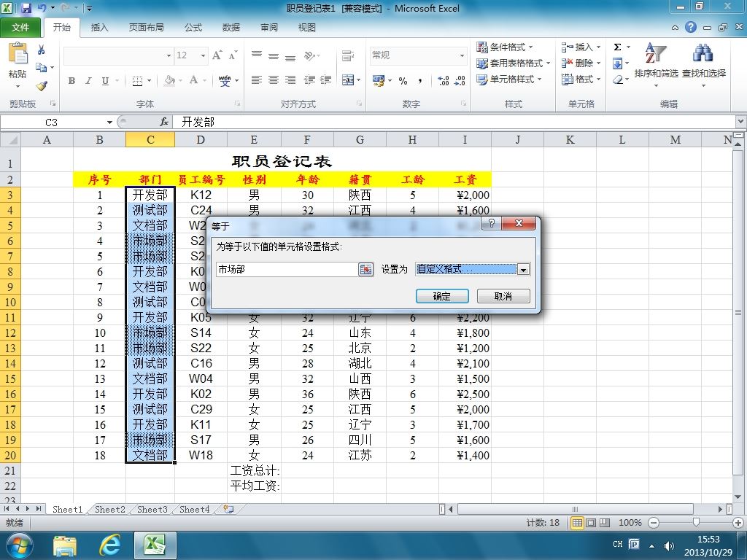This screenshot has width=747, height=560.
Task: Click the Format Painter brush icon
Action: 42,86
